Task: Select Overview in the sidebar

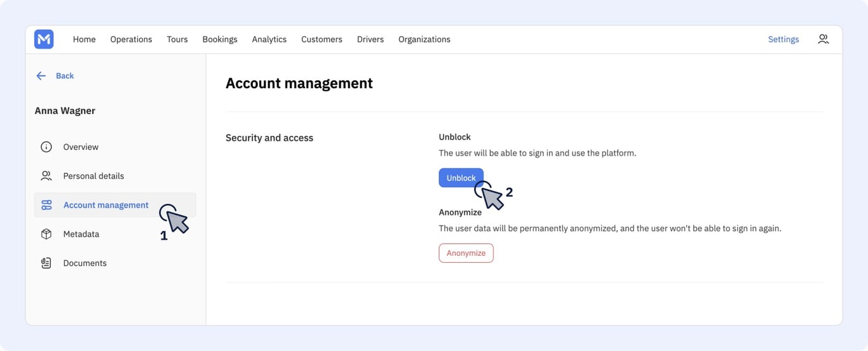Action: click(115, 147)
